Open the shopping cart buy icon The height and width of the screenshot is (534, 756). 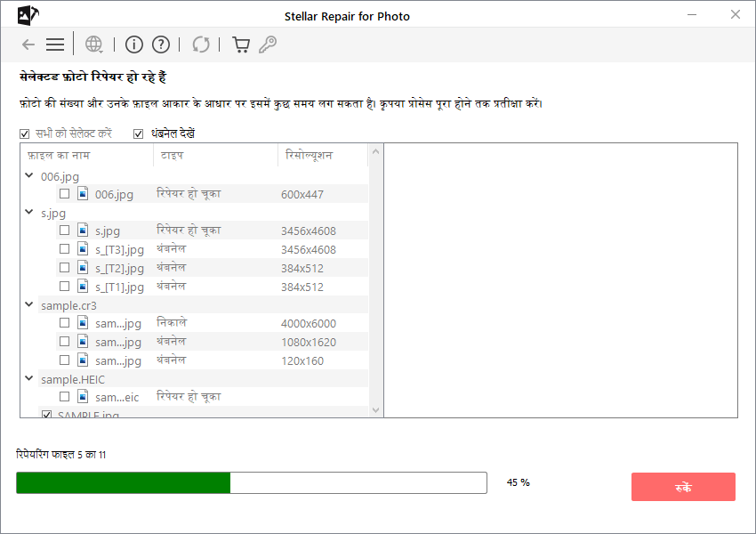(x=241, y=44)
